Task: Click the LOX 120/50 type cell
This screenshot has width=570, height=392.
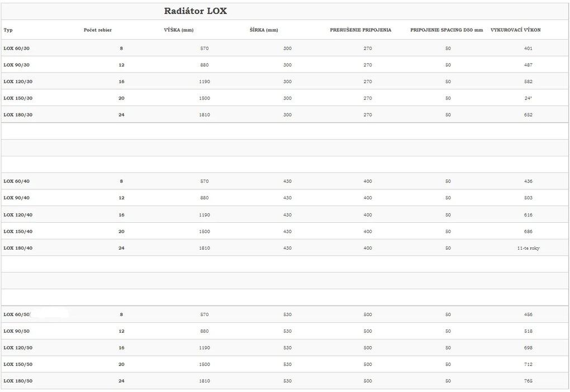Action: (18, 348)
